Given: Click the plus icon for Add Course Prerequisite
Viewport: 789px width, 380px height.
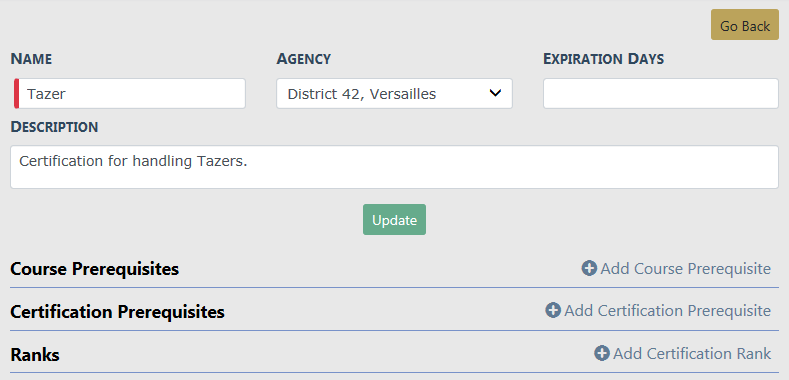Looking at the screenshot, I should point(589,268).
